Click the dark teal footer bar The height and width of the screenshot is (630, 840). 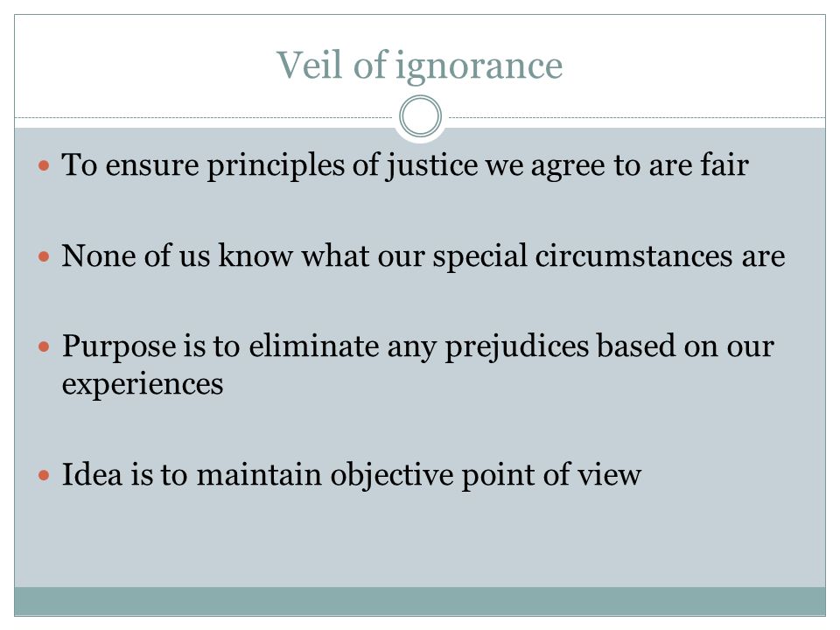(x=420, y=601)
